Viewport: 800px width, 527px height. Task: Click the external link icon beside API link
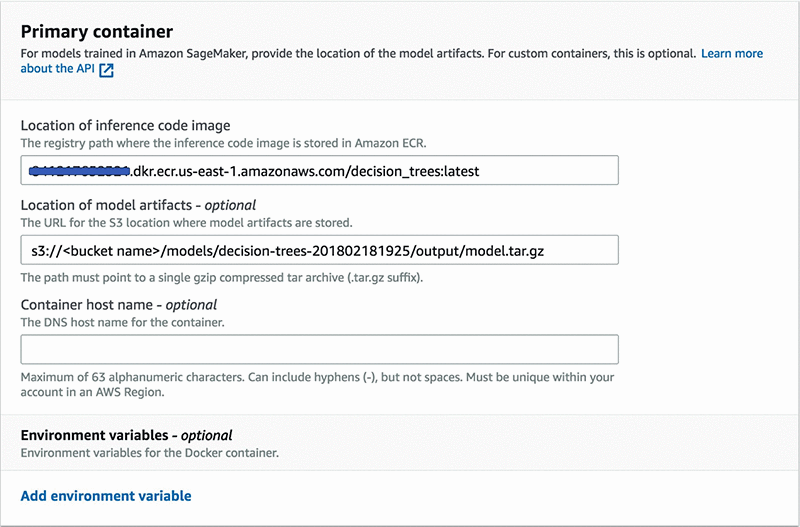tap(107, 71)
